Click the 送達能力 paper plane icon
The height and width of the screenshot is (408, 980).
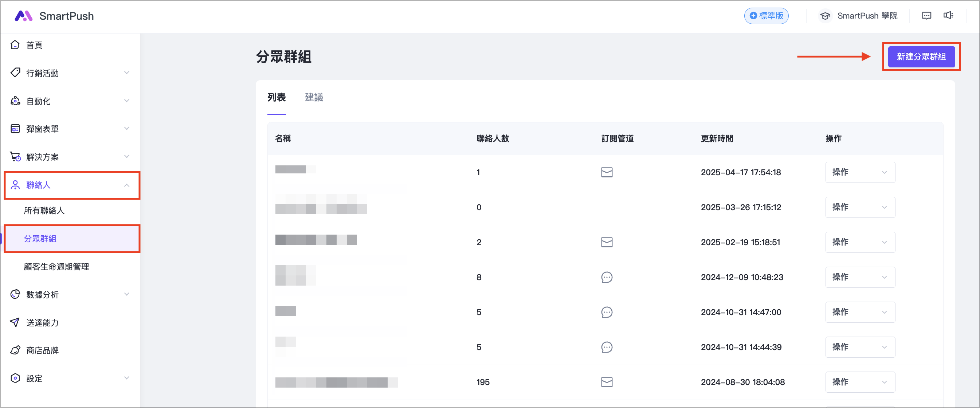[15, 322]
